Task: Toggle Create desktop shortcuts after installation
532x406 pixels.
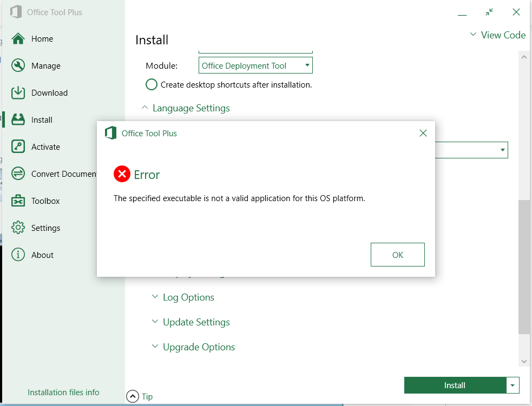Action: [152, 84]
